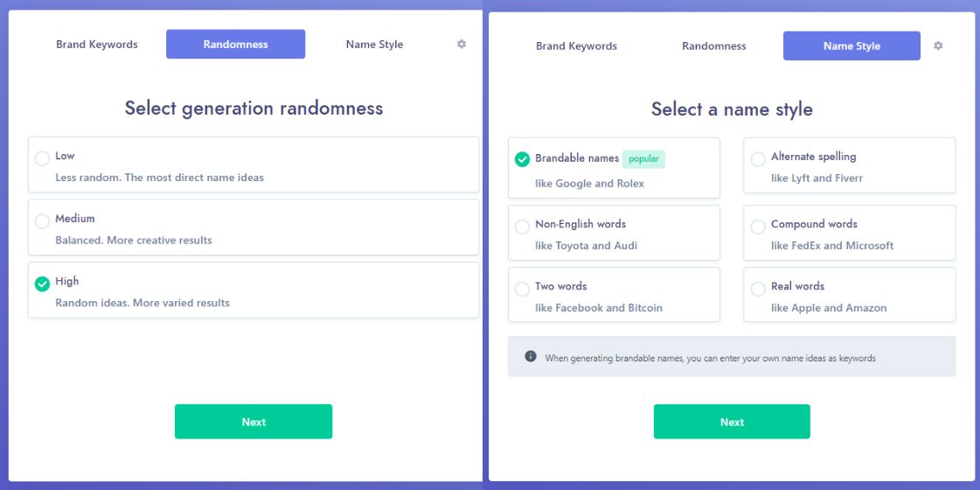The height and width of the screenshot is (490, 980).
Task: Select the Medium randomness option
Action: pos(254,227)
